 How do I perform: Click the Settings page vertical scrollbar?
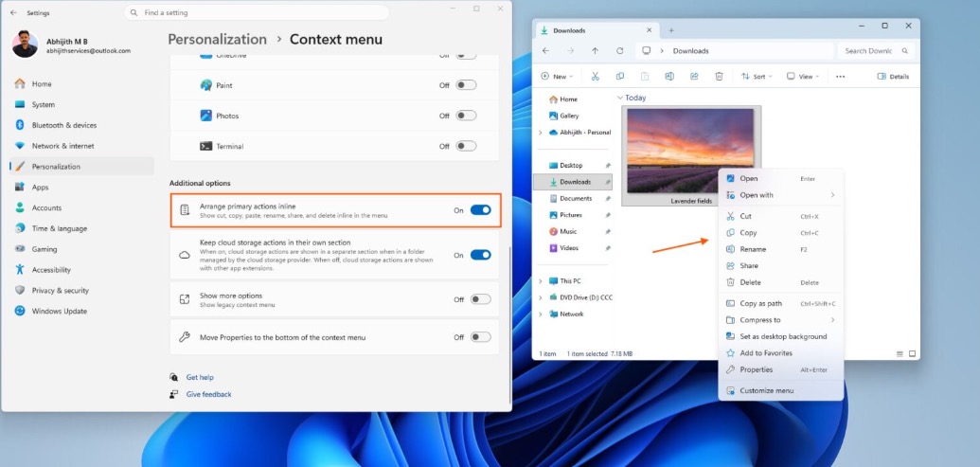[x=510, y=325]
